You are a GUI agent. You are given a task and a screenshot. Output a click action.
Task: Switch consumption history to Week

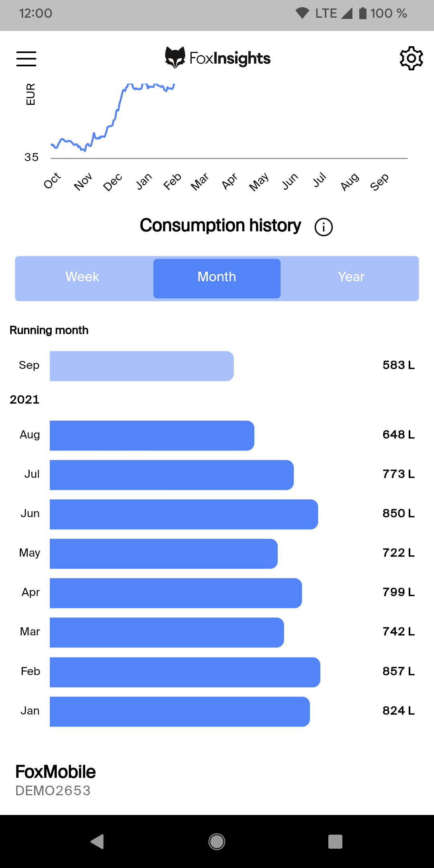tap(82, 277)
